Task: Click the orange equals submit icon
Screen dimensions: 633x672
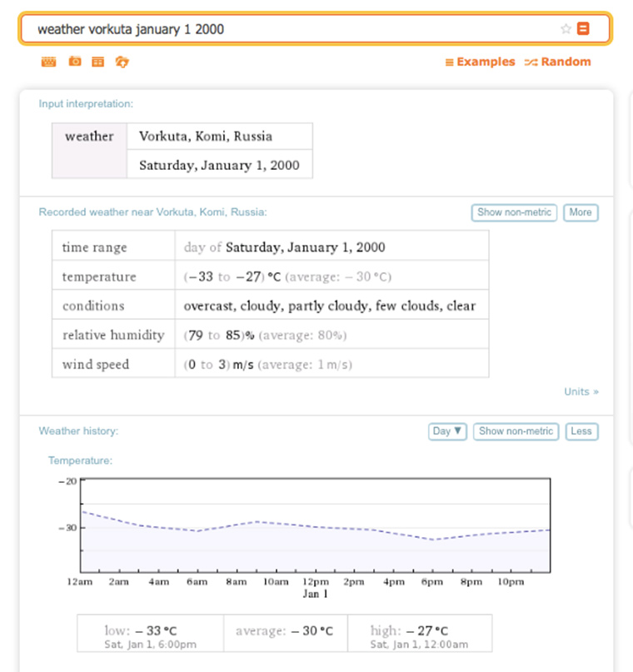Action: click(583, 28)
